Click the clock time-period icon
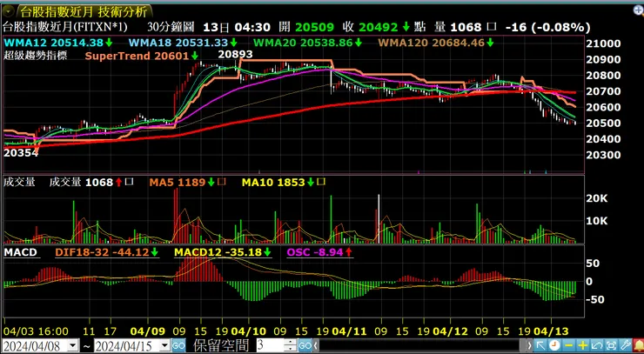The height and width of the screenshot is (354, 644). click(554, 345)
